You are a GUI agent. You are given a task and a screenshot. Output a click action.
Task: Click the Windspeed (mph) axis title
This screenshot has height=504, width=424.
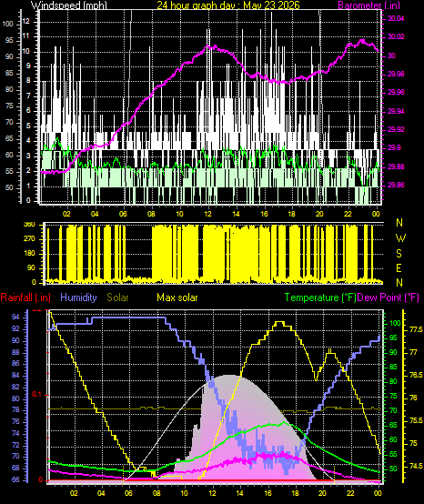tap(68, 5)
